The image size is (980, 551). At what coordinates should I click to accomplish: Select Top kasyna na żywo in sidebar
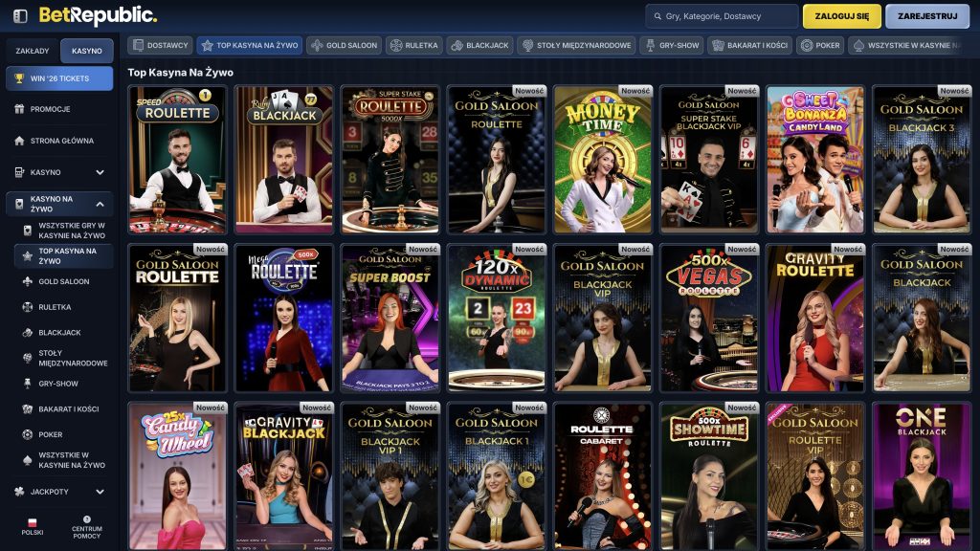click(63, 256)
